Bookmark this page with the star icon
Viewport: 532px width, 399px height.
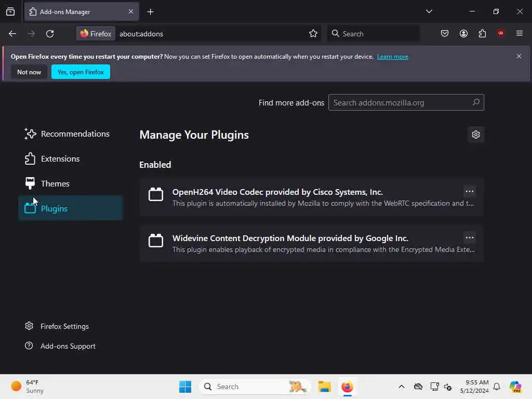(x=313, y=34)
